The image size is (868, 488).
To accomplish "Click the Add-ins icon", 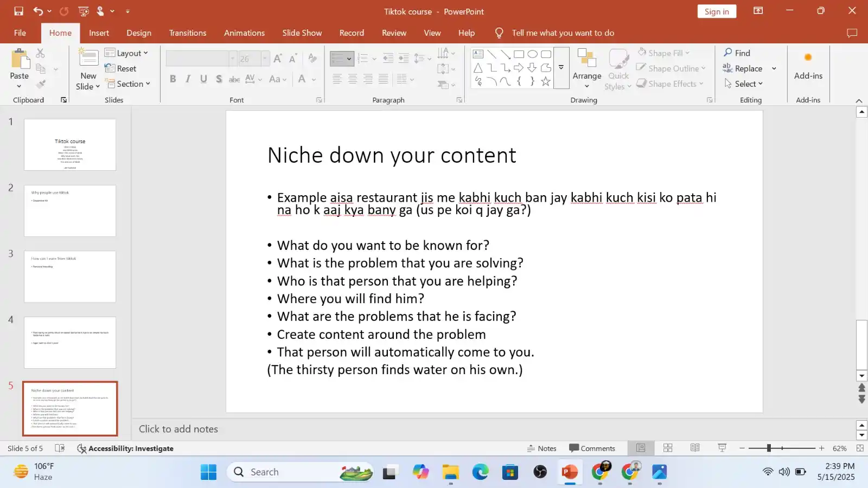I will [x=808, y=57].
